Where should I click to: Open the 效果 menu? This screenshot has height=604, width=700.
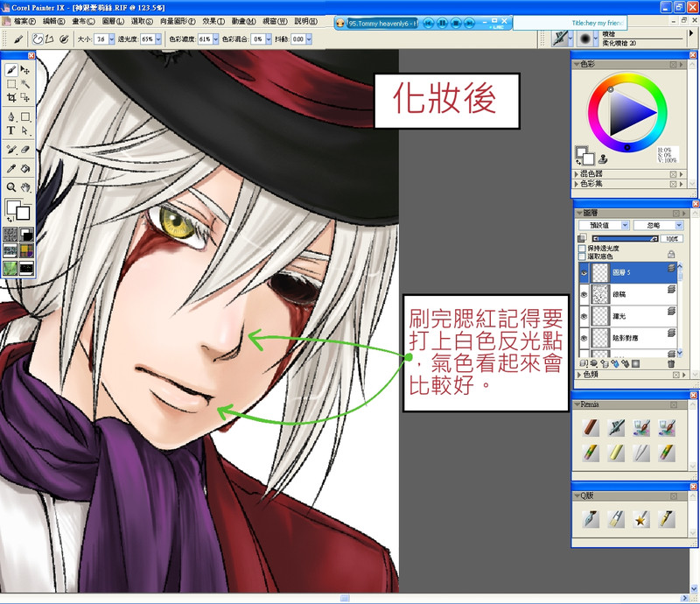(213, 21)
